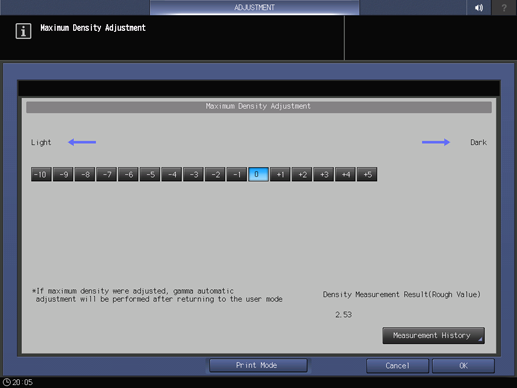Viewport: 517px width, 388px height.
Task: Open the Measurement History popup
Action: (433, 335)
